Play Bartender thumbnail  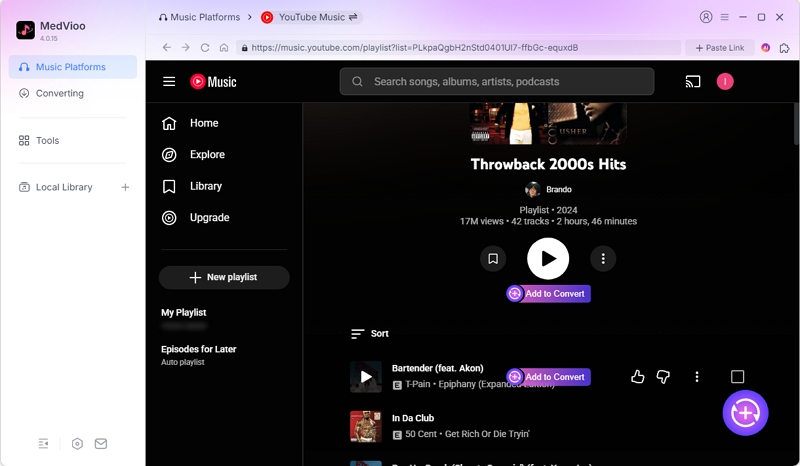366,377
